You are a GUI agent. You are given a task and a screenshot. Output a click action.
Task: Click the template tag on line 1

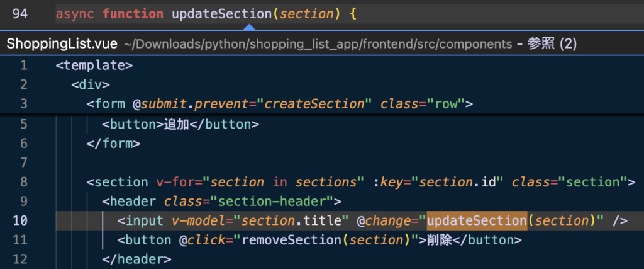(94, 66)
